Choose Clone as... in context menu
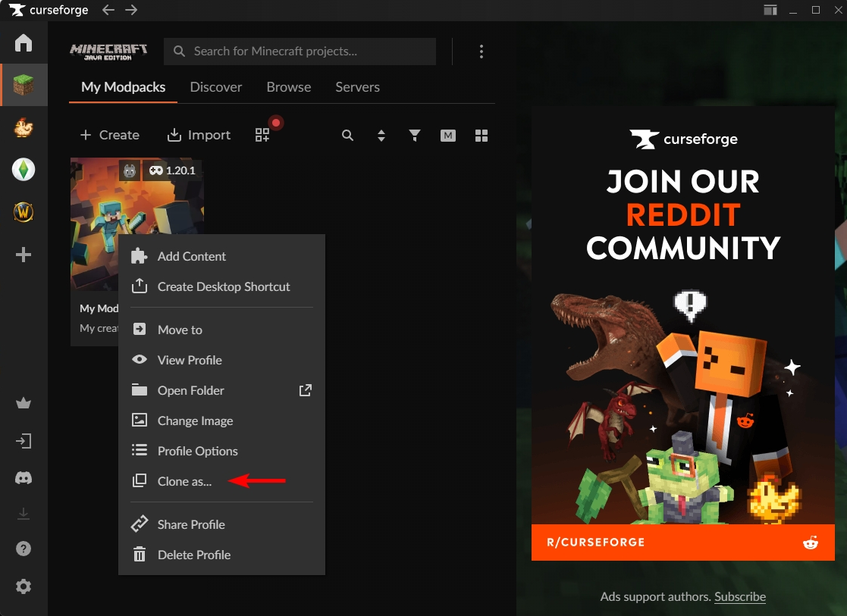847x616 pixels. click(x=221, y=481)
